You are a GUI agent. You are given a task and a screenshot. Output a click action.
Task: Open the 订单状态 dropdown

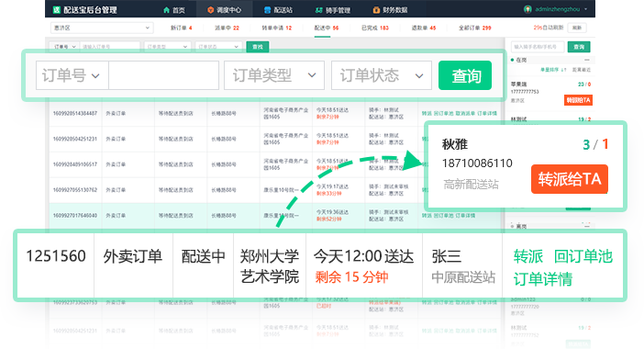[x=381, y=75]
